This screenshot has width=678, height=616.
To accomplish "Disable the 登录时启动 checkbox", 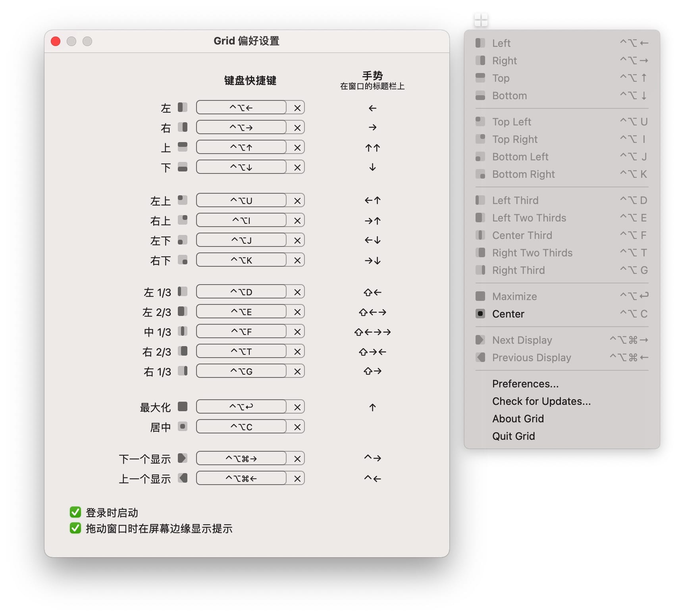I will click(75, 512).
